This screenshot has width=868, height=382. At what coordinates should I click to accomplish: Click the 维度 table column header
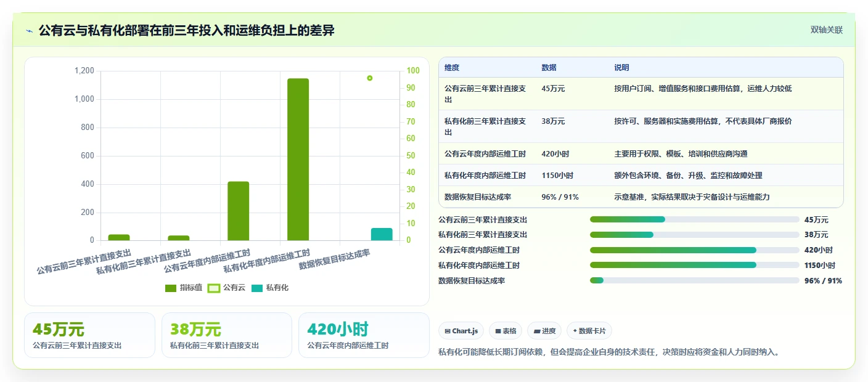click(452, 68)
